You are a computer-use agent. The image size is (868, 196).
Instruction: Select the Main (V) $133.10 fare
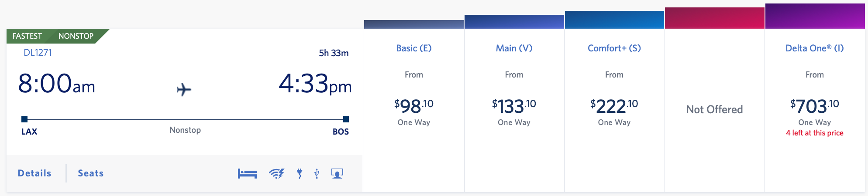coord(514,106)
